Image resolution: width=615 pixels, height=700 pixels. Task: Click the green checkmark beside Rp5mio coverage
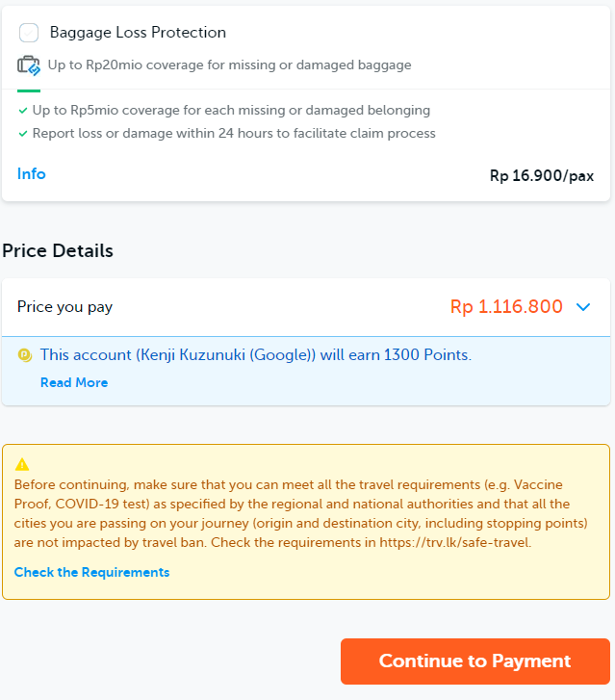[23, 111]
